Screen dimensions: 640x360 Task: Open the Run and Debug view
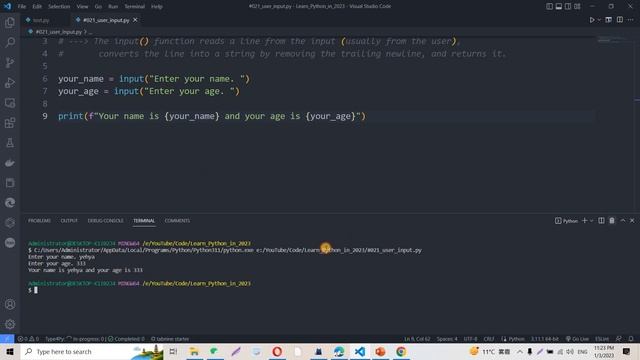click(x=10, y=82)
